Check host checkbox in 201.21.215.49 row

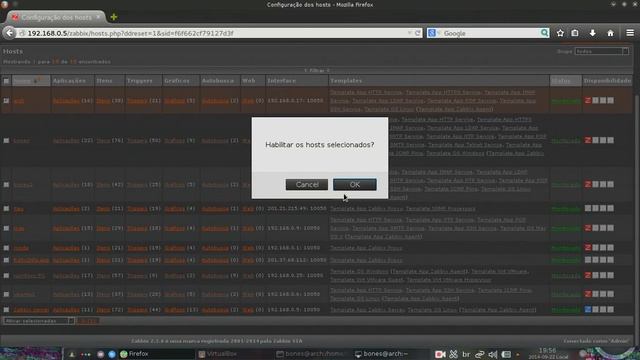click(6, 209)
